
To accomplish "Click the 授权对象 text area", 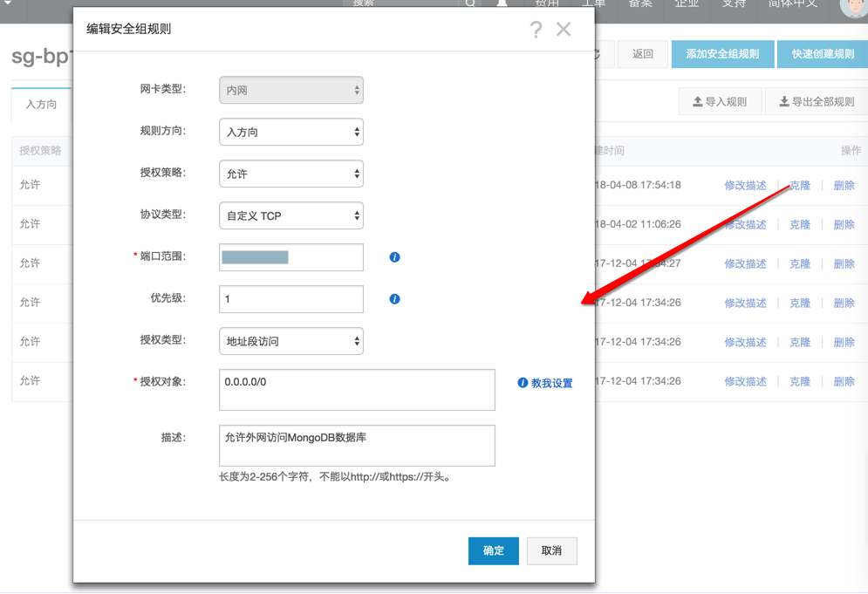I will click(x=357, y=390).
